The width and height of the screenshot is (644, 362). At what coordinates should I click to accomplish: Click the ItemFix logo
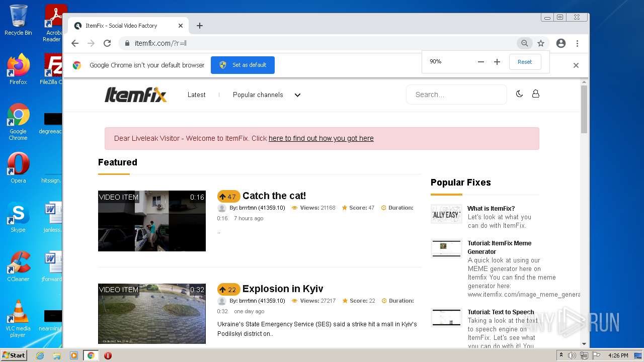[135, 95]
